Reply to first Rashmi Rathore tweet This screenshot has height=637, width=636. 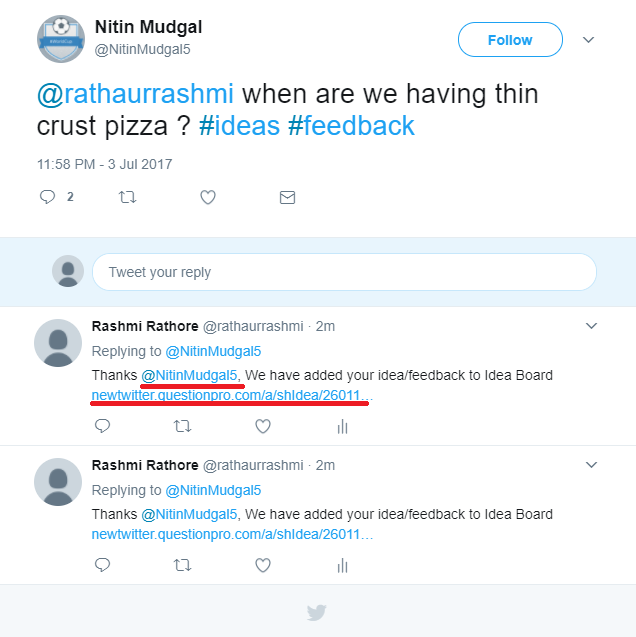102,426
